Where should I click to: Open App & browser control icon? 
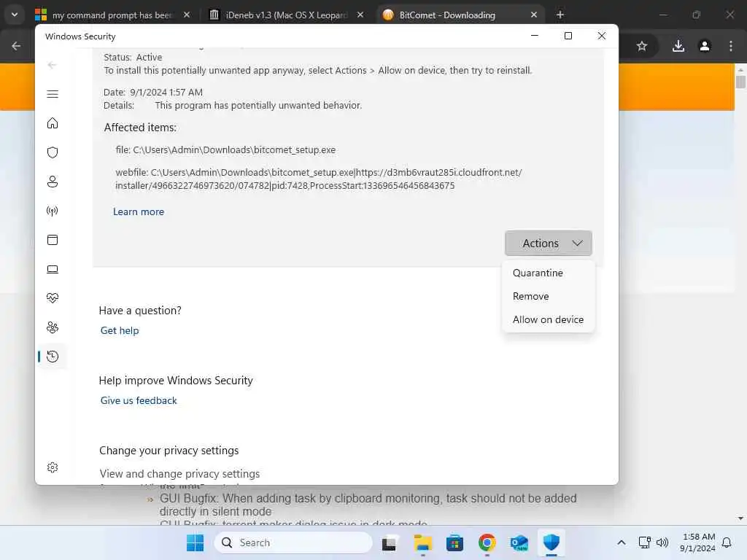[53, 239]
